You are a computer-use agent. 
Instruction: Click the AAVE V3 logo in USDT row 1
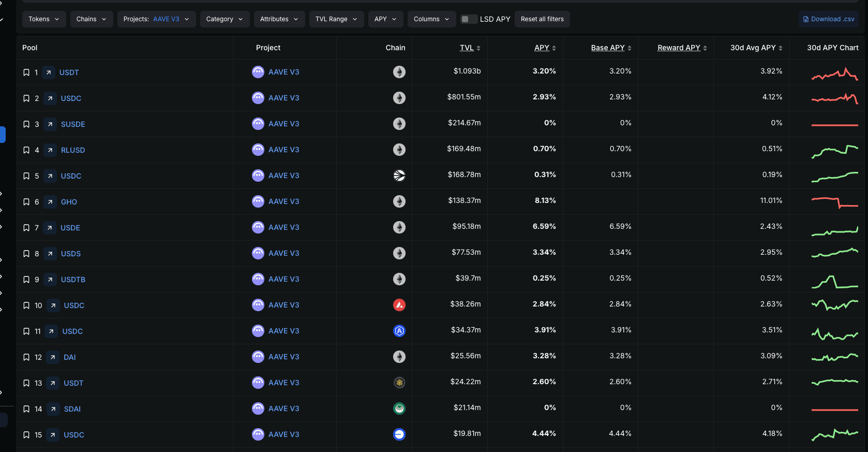[258, 72]
